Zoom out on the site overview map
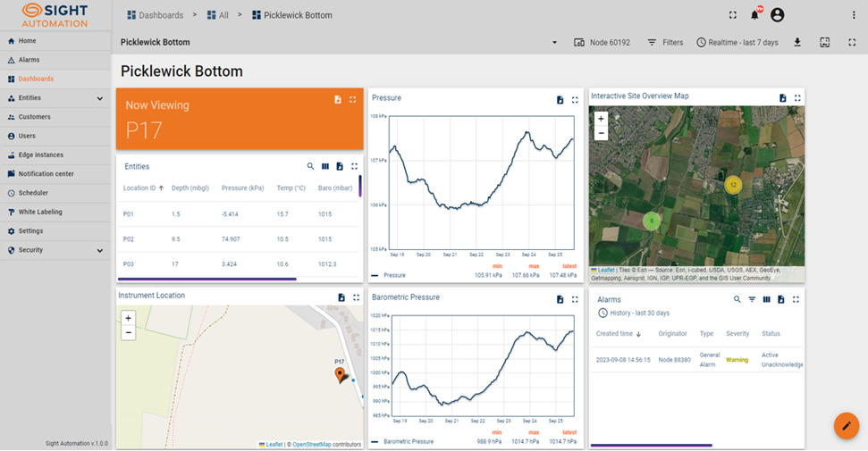Image resolution: width=868 pixels, height=451 pixels. click(x=601, y=133)
